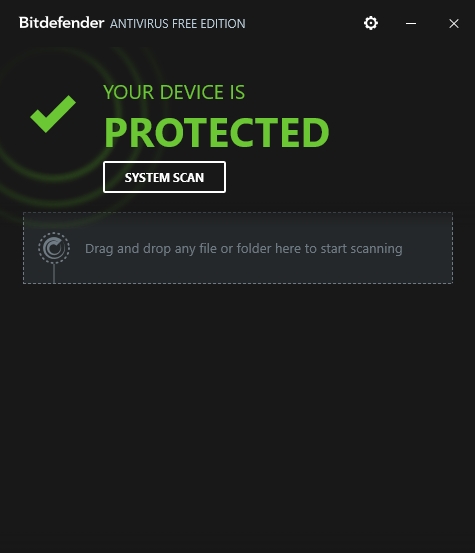Click the green protection checkmark icon
The image size is (475, 553).
53,114
